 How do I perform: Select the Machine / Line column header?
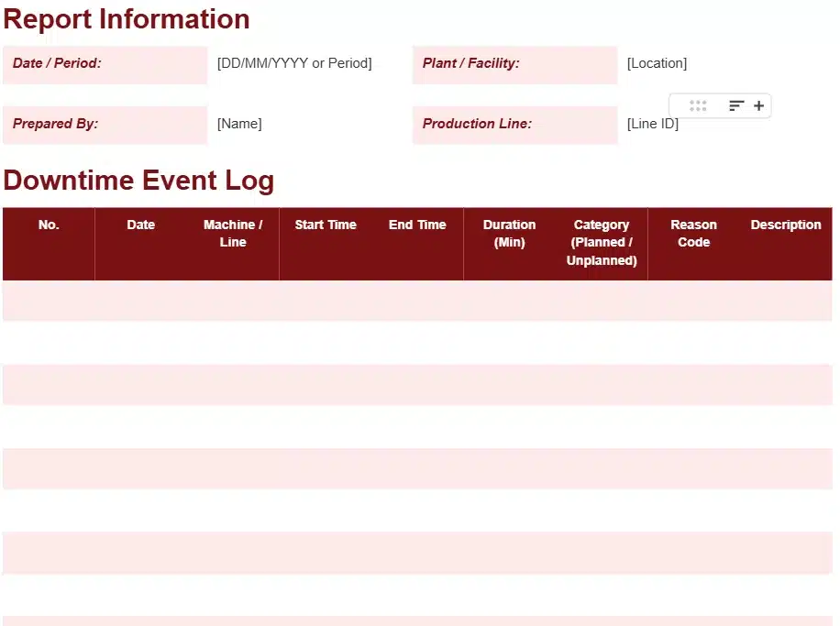pyautogui.click(x=233, y=234)
